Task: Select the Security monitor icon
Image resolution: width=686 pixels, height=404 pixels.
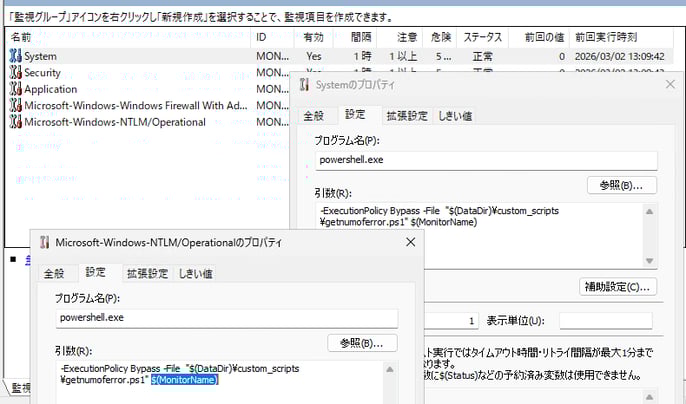Action: [16, 73]
